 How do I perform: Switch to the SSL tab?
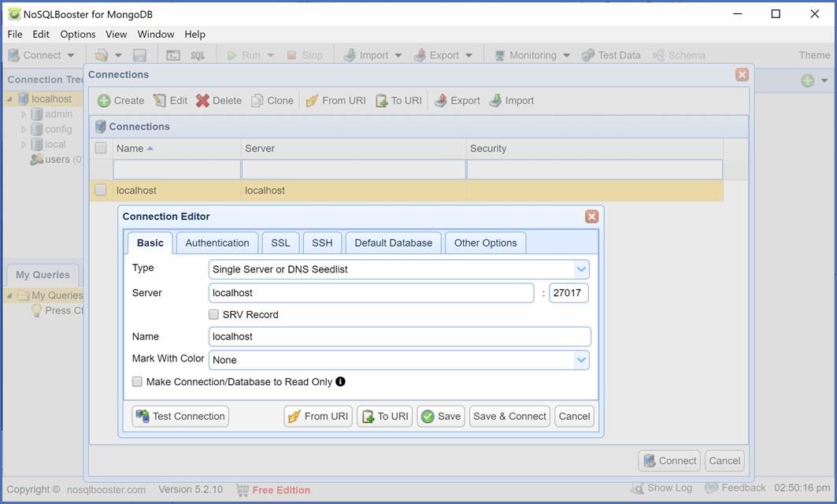coord(281,243)
